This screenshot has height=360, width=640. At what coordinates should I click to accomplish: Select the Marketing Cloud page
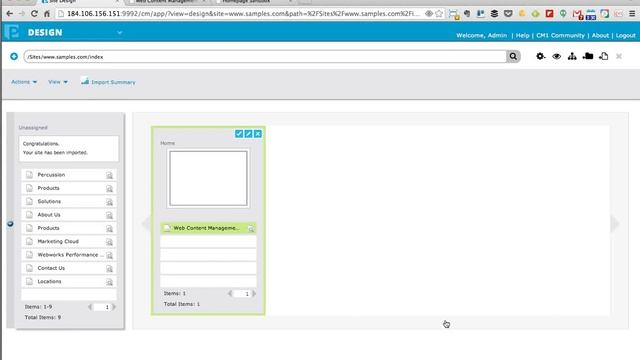click(x=69, y=241)
